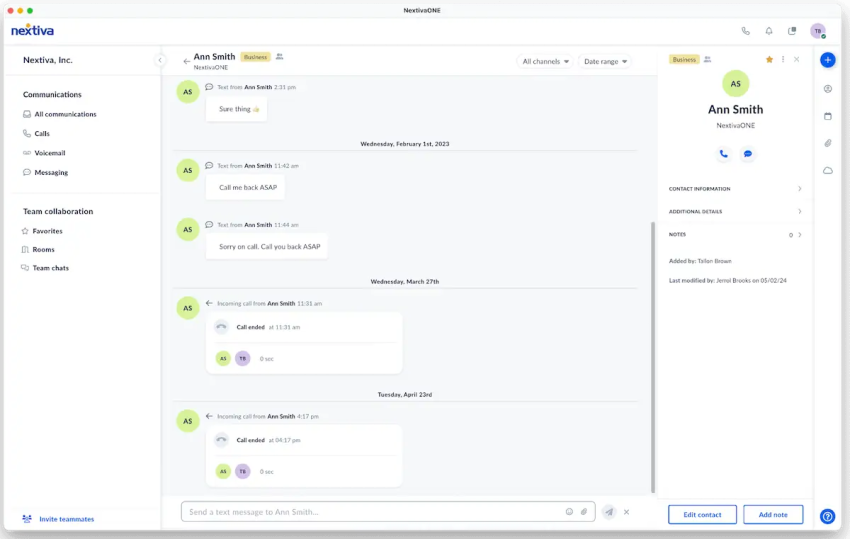This screenshot has height=539, width=850.
Task: Open the Date range dropdown
Action: (x=606, y=61)
